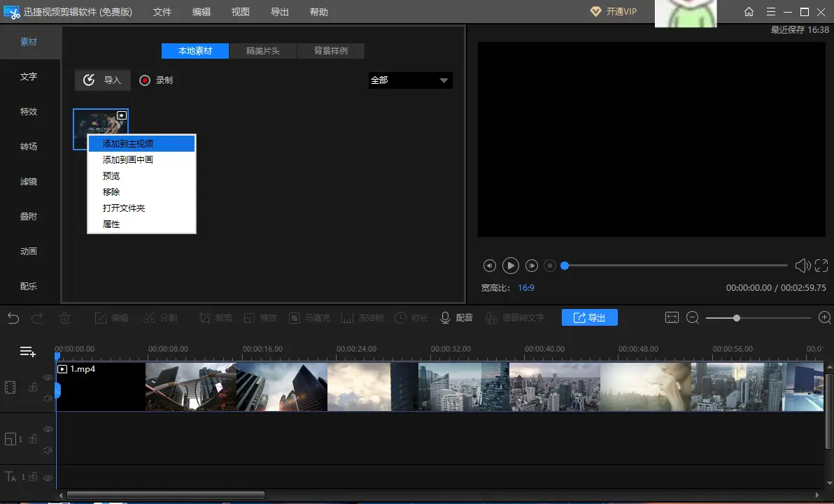Toggle the preview volume speaker icon
Viewport: 834px width, 504px height.
click(x=802, y=266)
